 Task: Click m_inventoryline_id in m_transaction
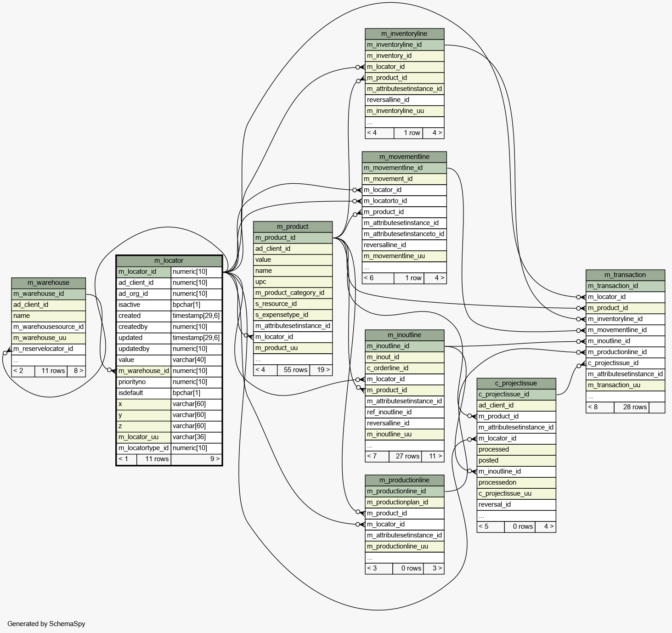click(625, 319)
